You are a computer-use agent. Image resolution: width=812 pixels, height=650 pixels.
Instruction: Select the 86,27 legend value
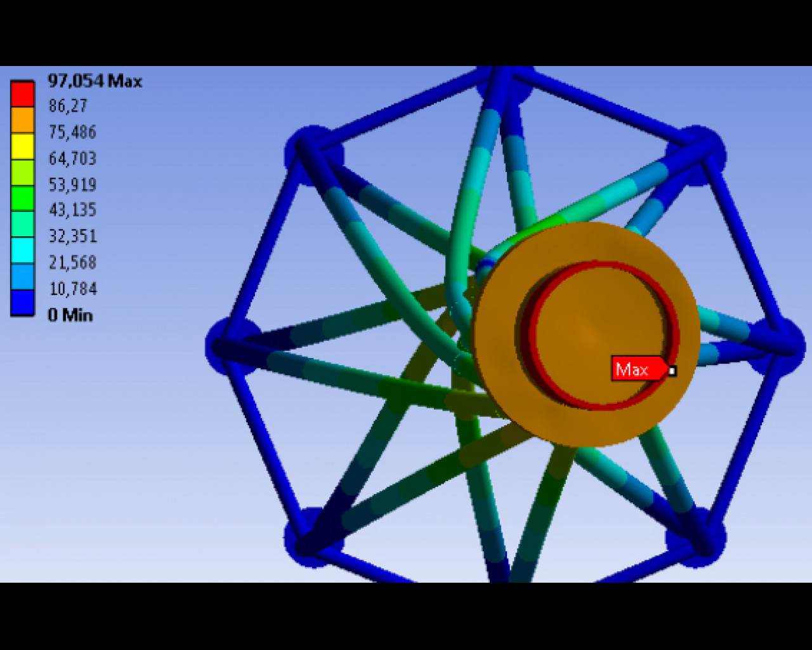68,106
